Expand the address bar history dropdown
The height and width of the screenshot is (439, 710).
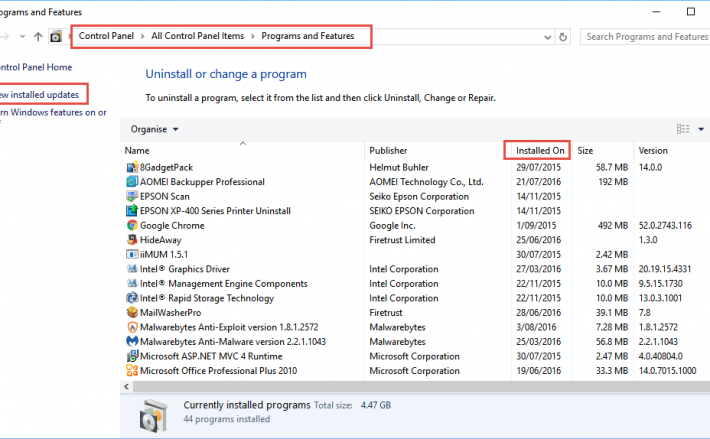click(x=547, y=37)
